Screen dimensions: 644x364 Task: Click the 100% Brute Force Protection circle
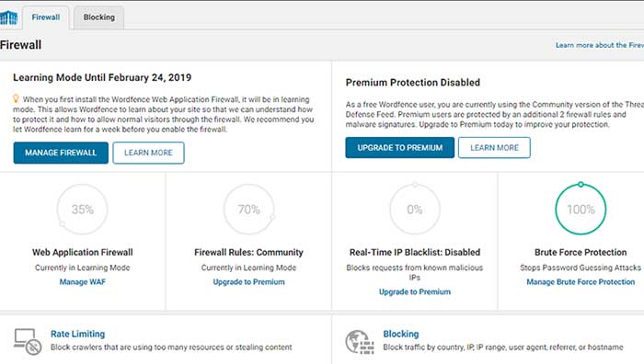[x=581, y=210]
